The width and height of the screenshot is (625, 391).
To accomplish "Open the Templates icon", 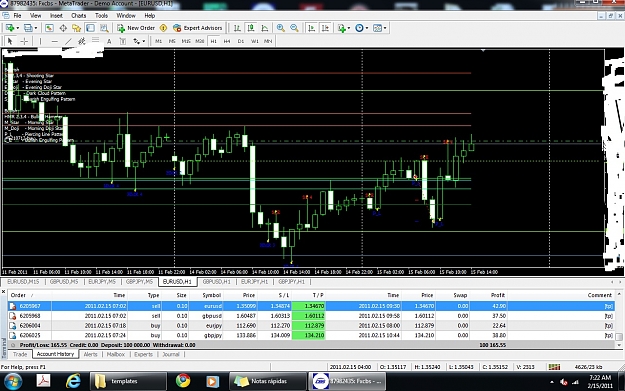I will click(377, 28).
